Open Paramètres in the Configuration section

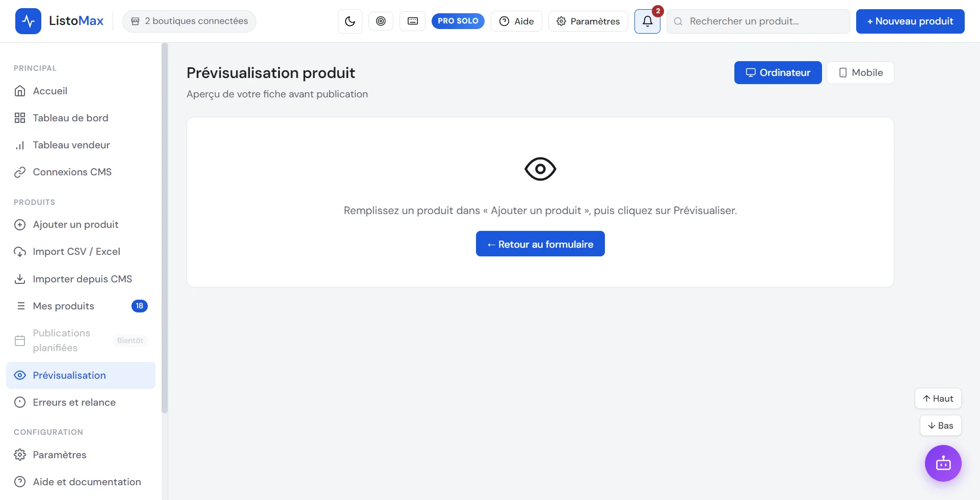click(x=81, y=455)
